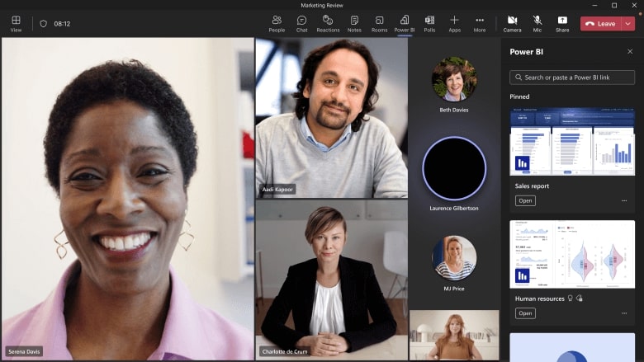This screenshot has width=644, height=362.
Task: Click the Power BI link search field
Action: click(572, 78)
